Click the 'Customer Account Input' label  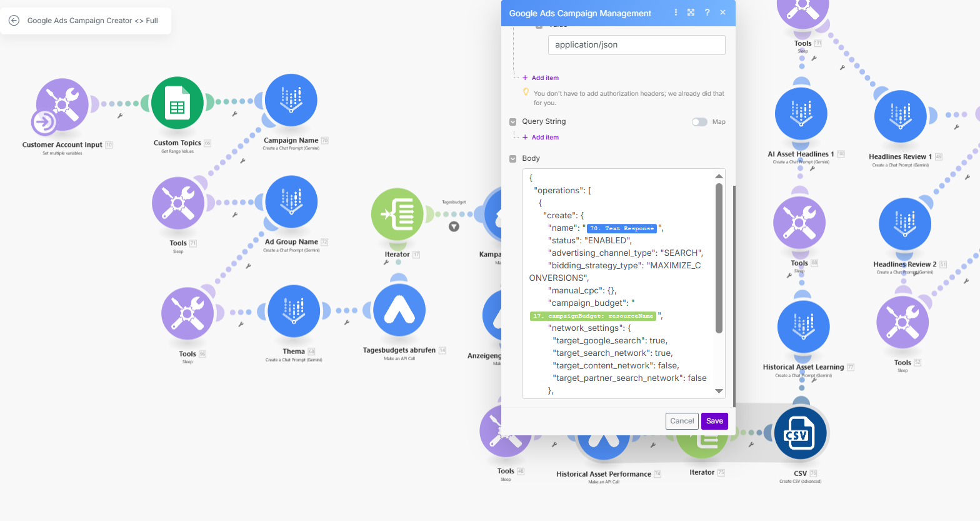(62, 144)
